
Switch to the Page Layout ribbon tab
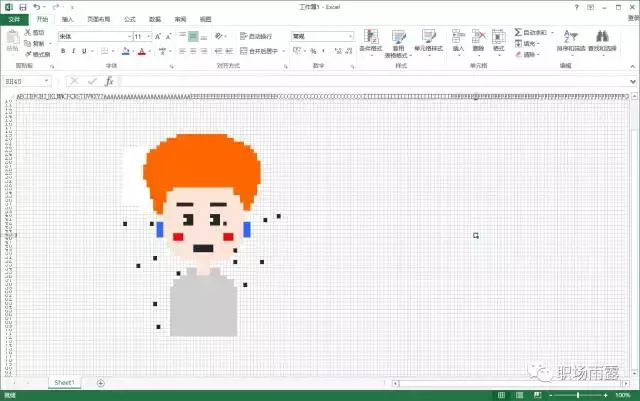(x=99, y=19)
